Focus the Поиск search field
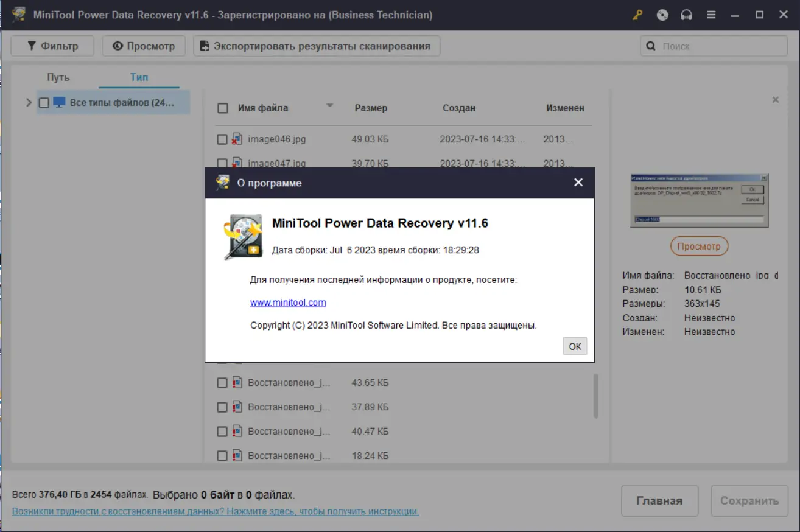 714,46
